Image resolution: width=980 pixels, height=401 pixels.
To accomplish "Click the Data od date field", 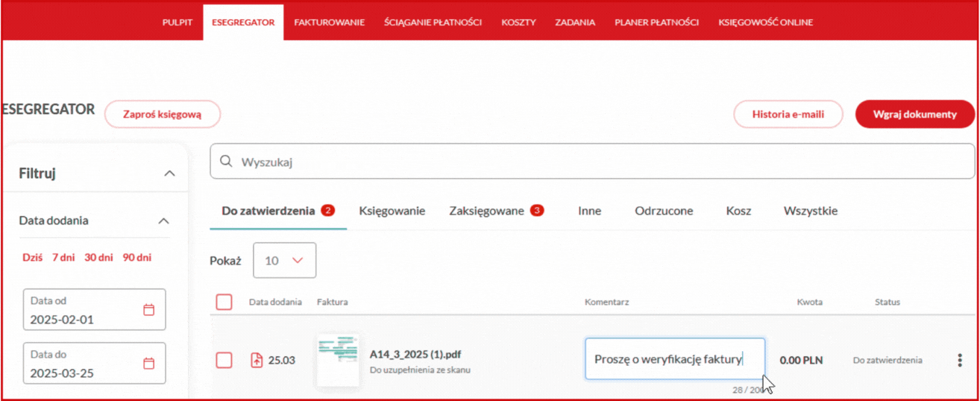I will click(95, 310).
